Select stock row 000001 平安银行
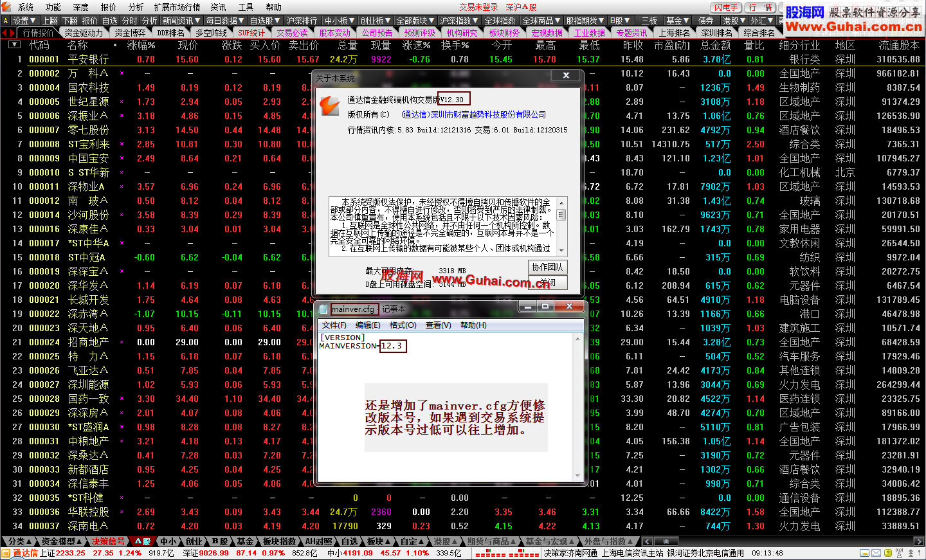The image size is (926, 560). [463, 59]
